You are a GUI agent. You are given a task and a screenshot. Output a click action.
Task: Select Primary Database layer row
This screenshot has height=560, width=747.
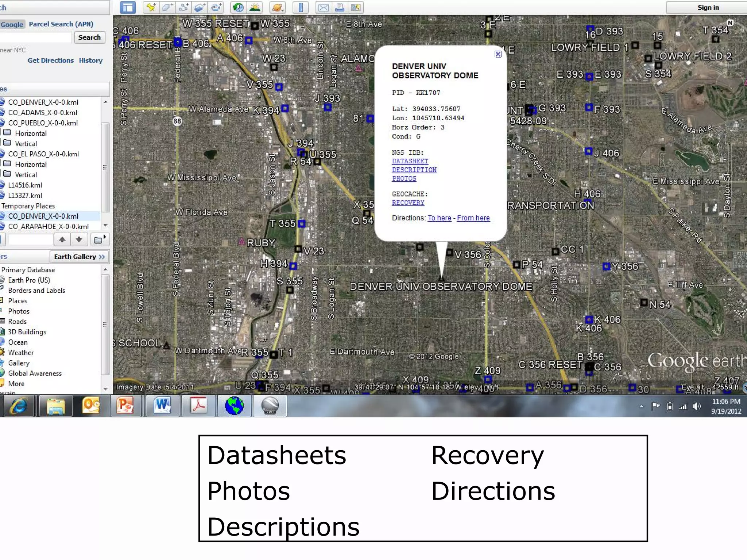(x=28, y=270)
